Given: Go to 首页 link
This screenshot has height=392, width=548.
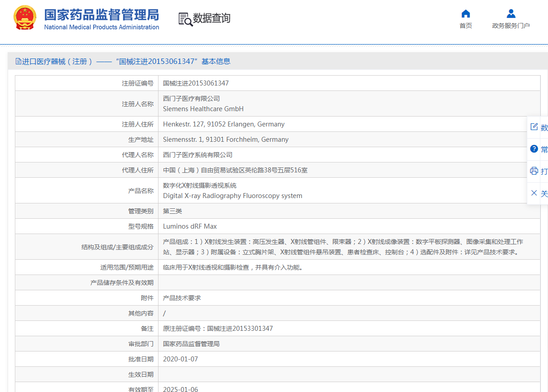Looking at the screenshot, I should click(x=466, y=26).
